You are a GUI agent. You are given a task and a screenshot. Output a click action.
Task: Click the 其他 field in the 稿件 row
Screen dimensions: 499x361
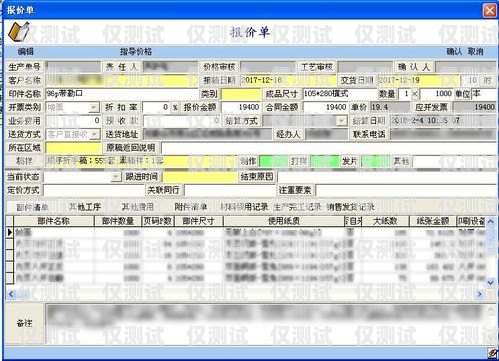point(454,161)
